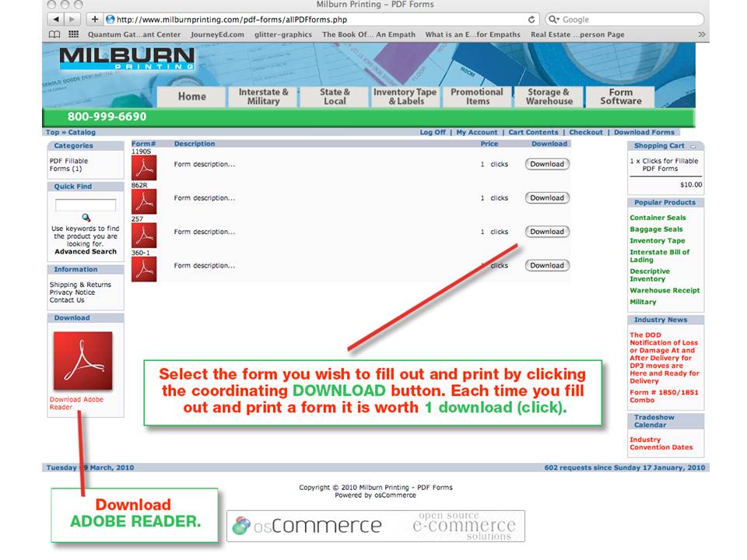Go forward with the browser forward arrow
The height and width of the screenshot is (560, 747).
pyautogui.click(x=72, y=19)
